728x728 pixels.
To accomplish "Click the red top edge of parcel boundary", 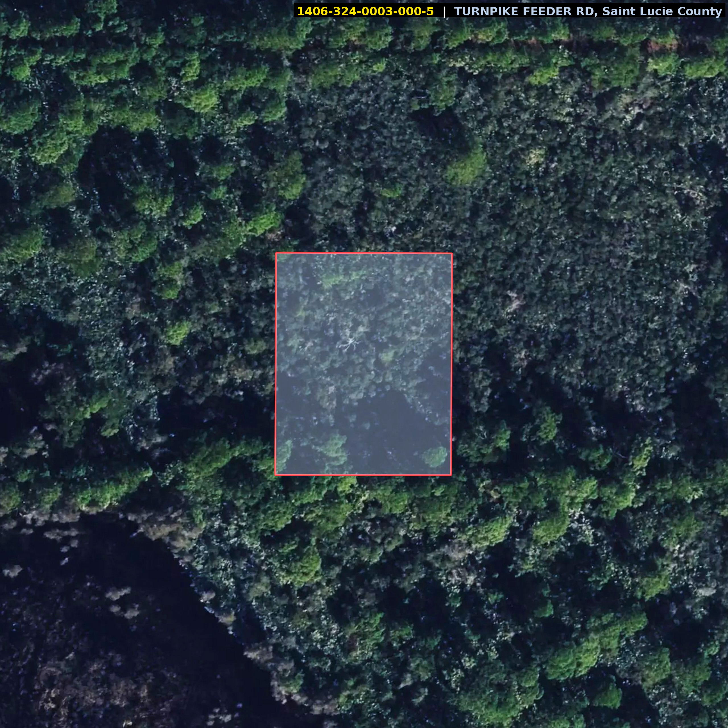I will coord(364,254).
